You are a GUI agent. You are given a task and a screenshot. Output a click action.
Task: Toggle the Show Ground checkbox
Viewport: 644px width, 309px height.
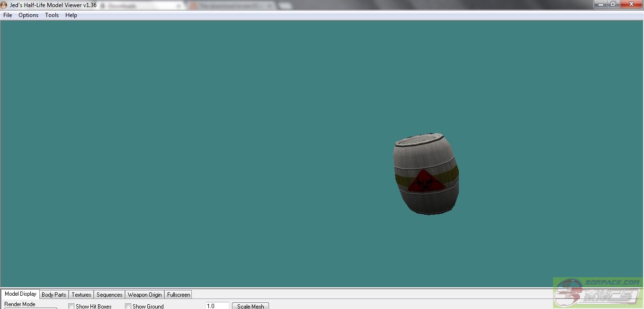(x=128, y=307)
